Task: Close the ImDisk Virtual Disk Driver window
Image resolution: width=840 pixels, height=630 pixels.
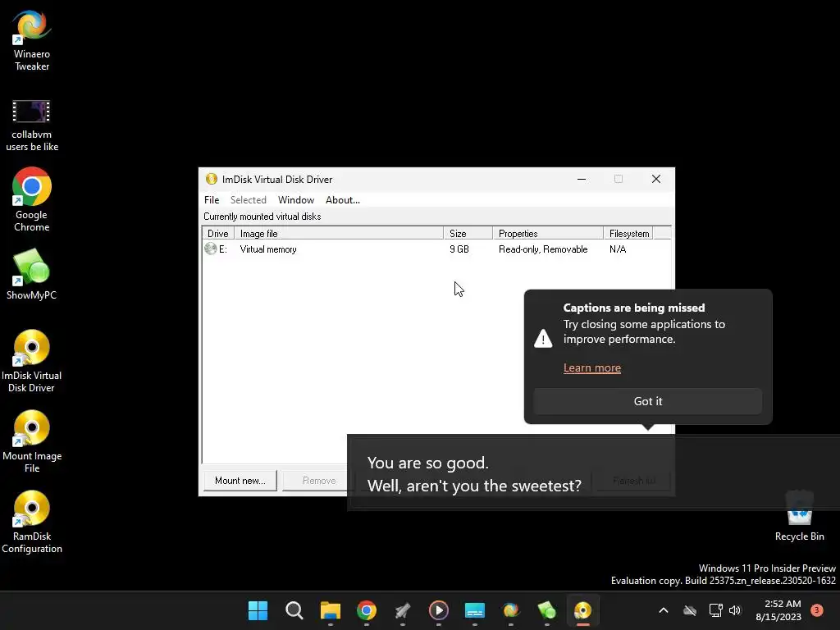Action: click(x=655, y=179)
